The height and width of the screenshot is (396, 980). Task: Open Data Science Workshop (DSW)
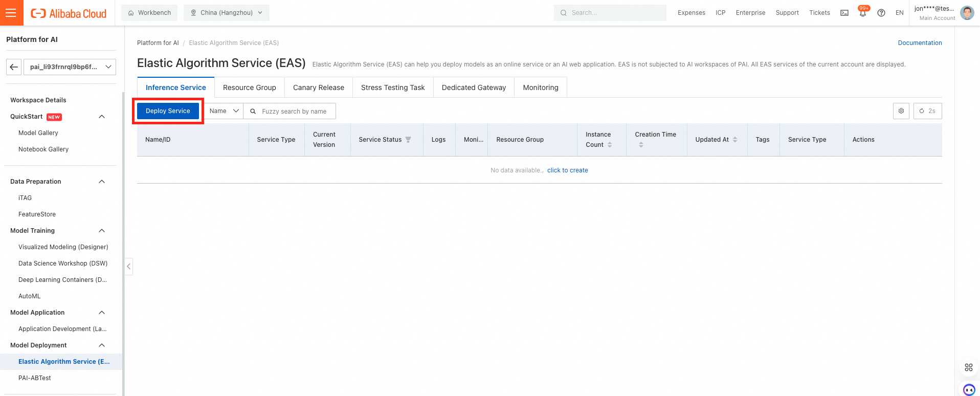click(63, 263)
